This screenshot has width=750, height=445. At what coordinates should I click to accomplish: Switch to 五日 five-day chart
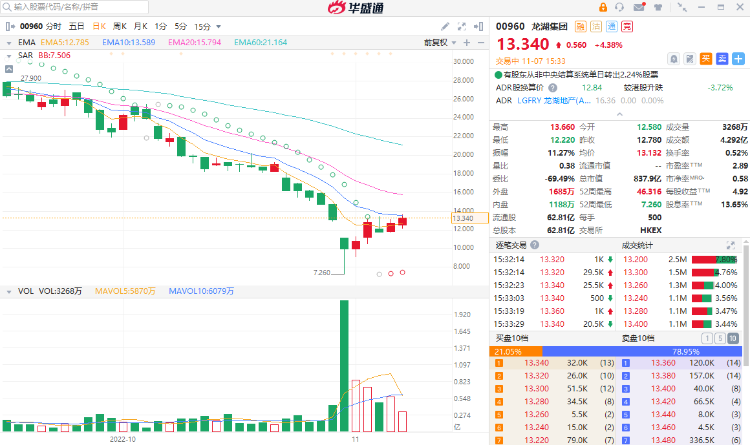(x=76, y=26)
